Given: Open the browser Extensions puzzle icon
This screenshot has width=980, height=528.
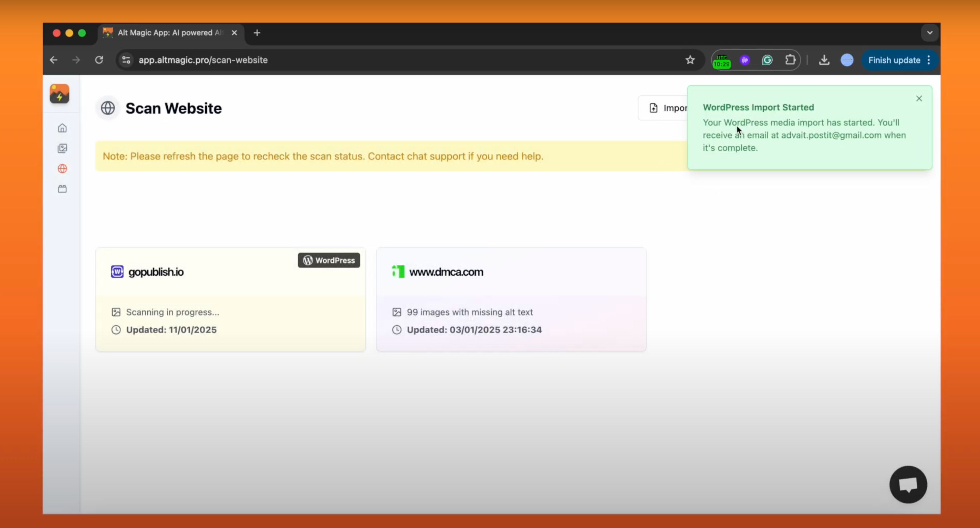Looking at the screenshot, I should click(790, 60).
